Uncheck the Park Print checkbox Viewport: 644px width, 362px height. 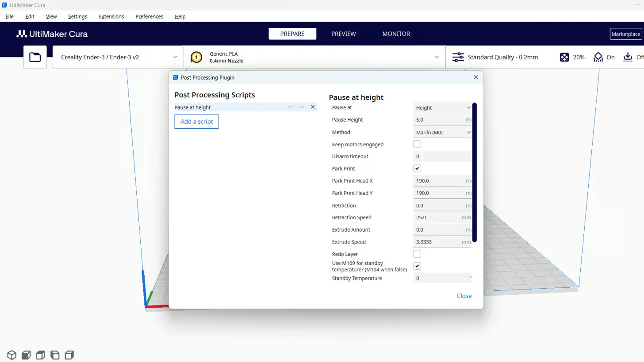click(x=417, y=168)
